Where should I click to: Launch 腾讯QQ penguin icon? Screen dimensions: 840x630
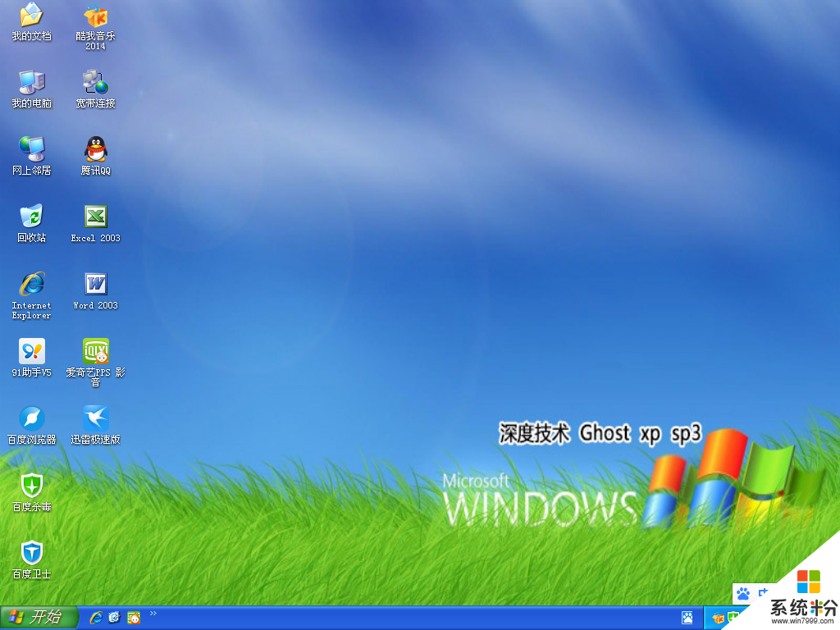tap(95, 150)
